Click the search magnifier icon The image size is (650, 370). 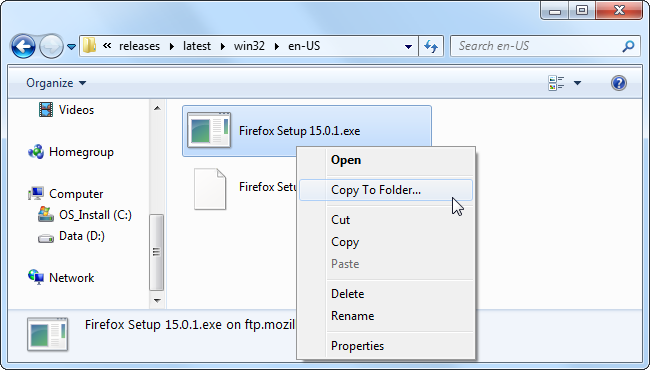(x=628, y=46)
